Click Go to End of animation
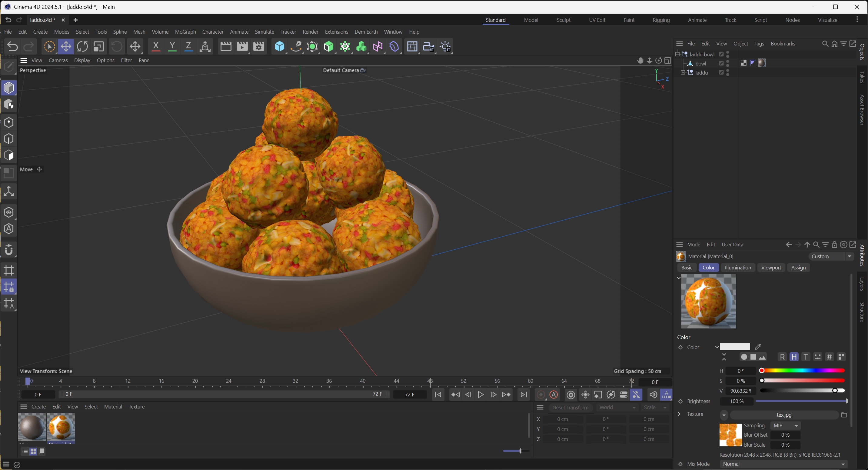 523,395
